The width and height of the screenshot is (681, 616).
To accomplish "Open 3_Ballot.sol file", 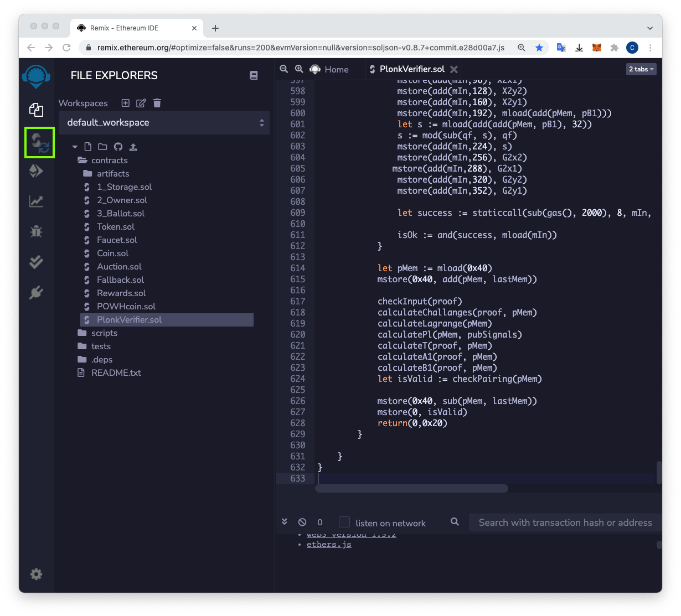I will tap(121, 213).
